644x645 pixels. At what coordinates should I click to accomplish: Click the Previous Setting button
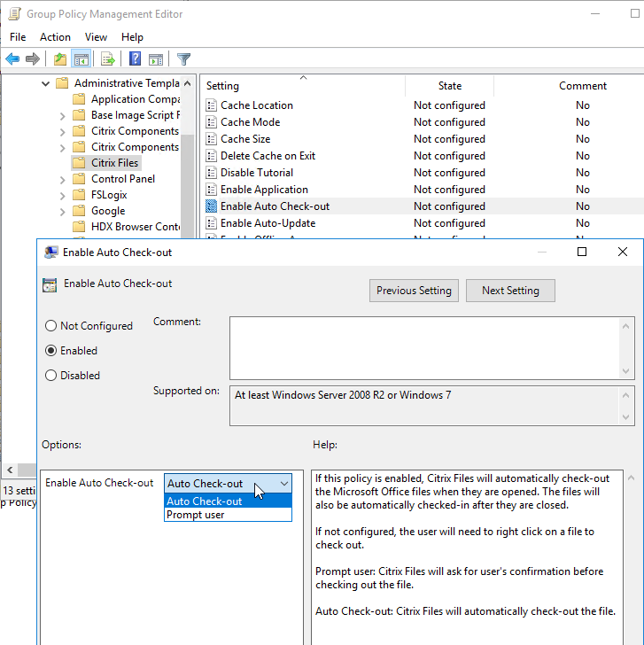coord(414,291)
